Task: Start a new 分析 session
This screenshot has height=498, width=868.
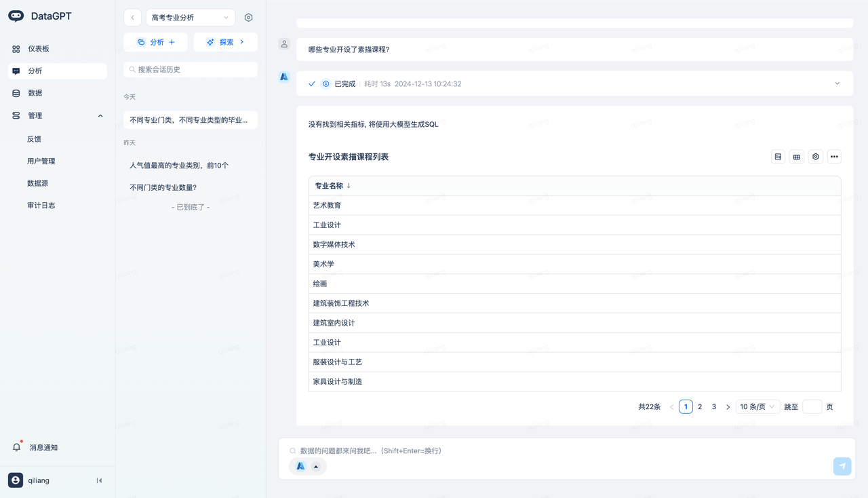Action: (156, 42)
